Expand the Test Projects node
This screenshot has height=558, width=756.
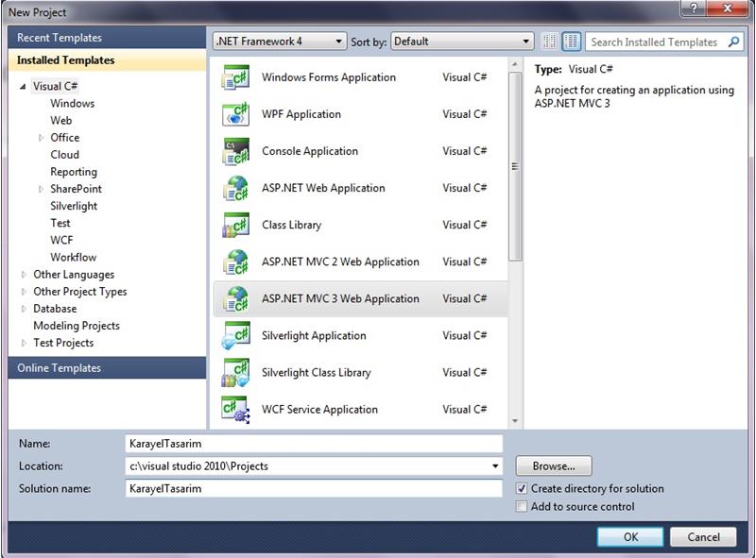point(24,343)
